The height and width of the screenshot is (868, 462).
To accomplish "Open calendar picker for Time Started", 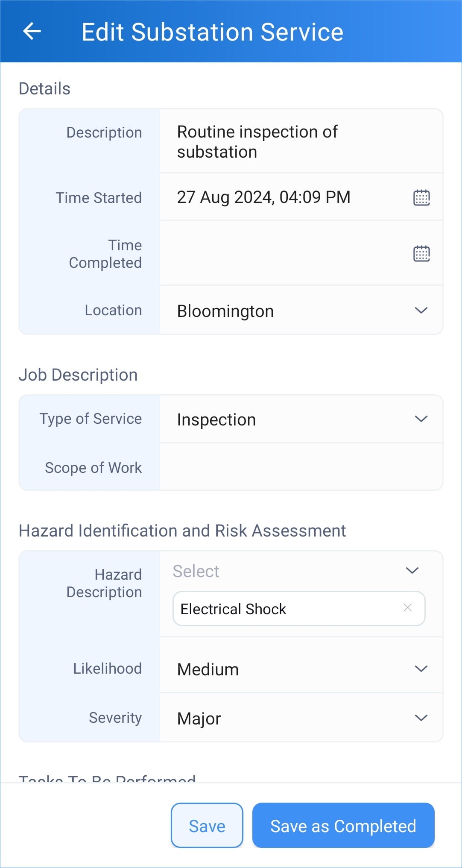I will click(x=421, y=198).
